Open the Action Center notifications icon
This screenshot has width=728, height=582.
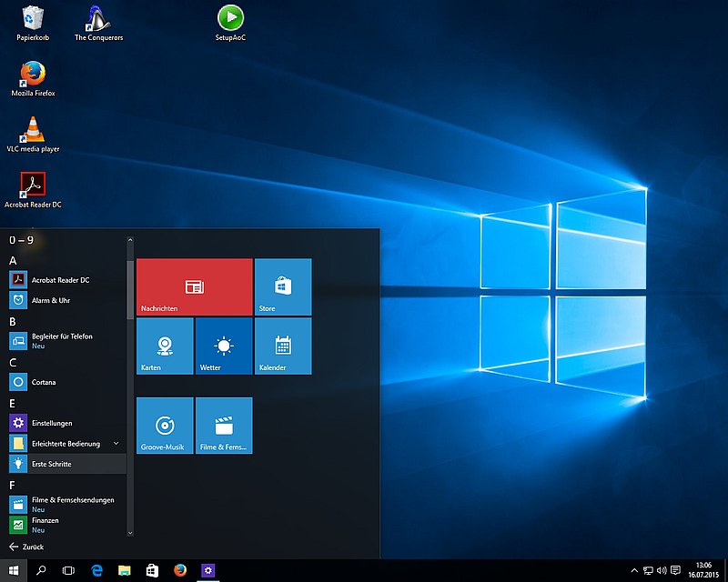coord(675,570)
